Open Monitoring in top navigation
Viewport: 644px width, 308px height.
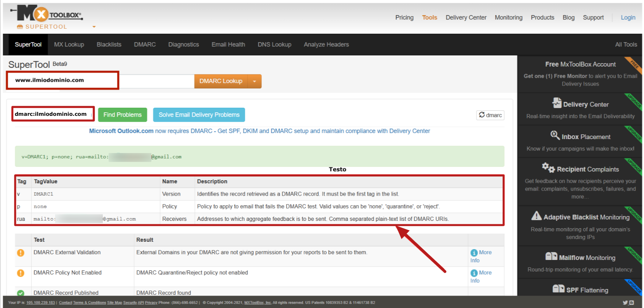point(509,17)
